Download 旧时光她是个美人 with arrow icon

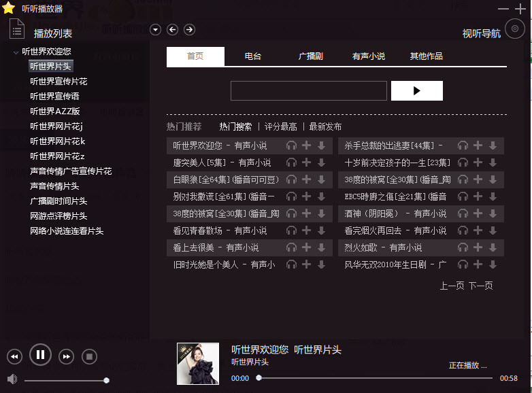(321, 264)
